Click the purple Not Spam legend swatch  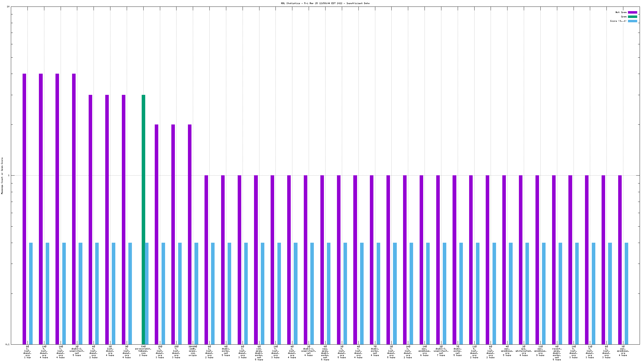[632, 12]
